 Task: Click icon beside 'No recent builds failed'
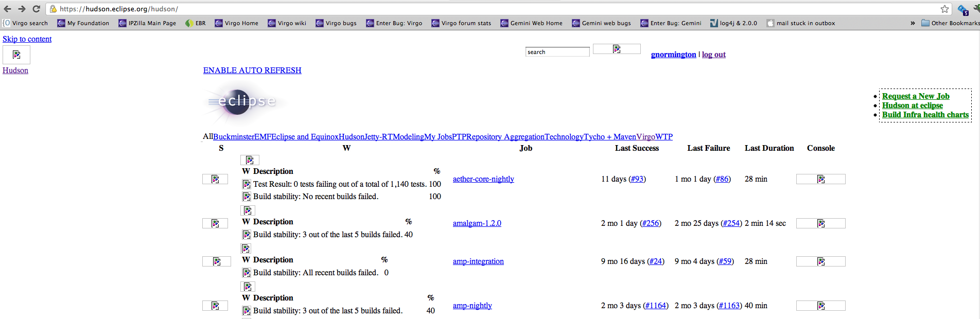click(x=247, y=197)
